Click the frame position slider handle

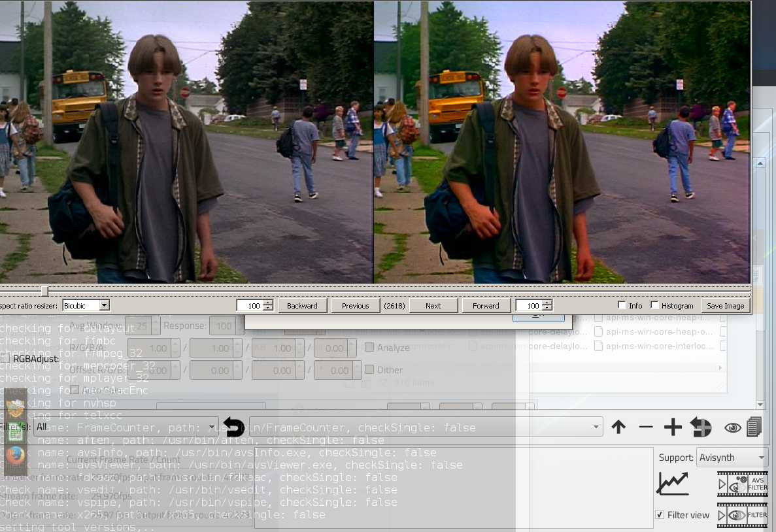coord(44,290)
